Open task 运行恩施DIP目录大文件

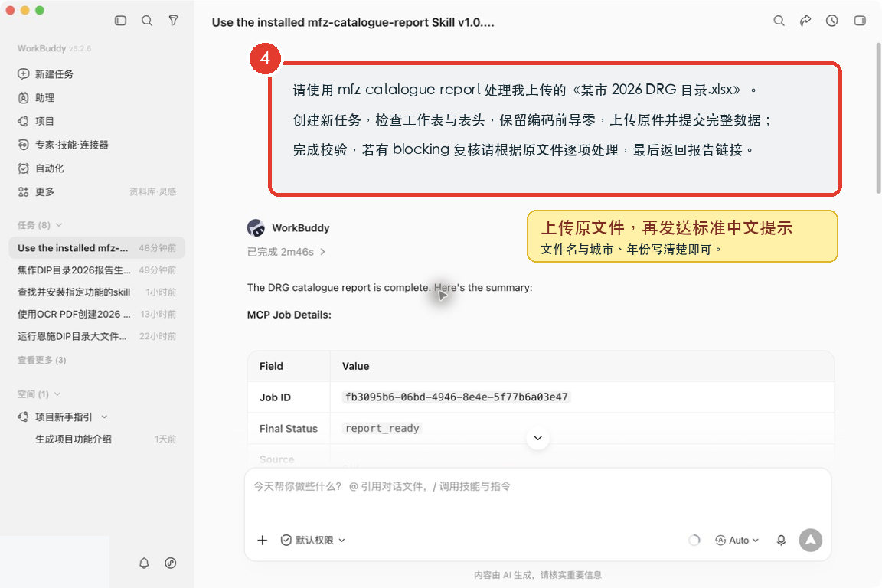click(96, 336)
